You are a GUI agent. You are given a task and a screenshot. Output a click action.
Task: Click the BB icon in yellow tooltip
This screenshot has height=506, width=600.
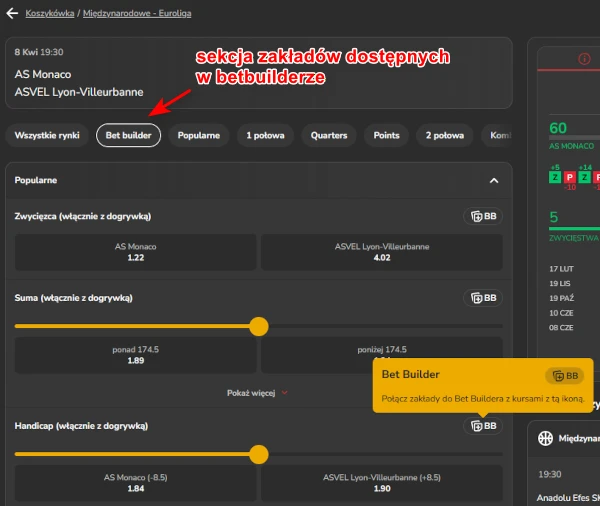click(x=565, y=376)
